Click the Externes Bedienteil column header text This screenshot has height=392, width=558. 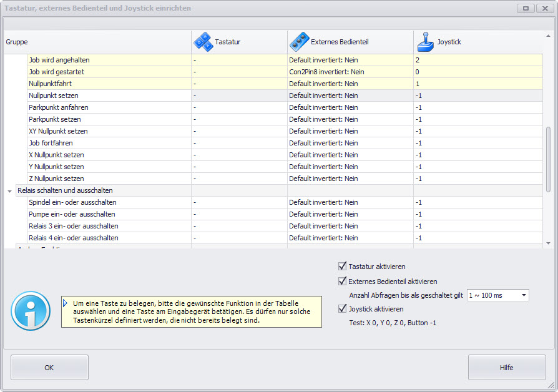pyautogui.click(x=339, y=42)
